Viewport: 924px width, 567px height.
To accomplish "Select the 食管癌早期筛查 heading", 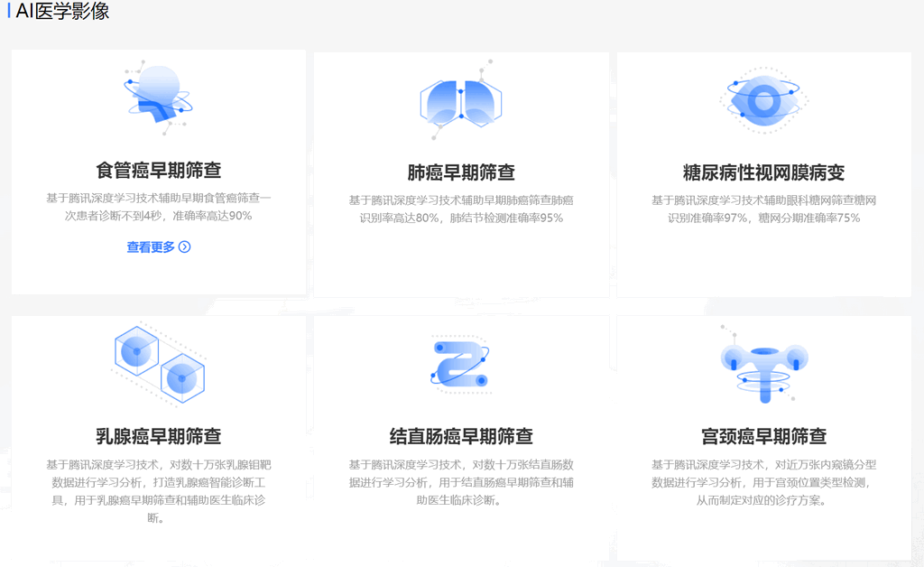I will click(159, 171).
